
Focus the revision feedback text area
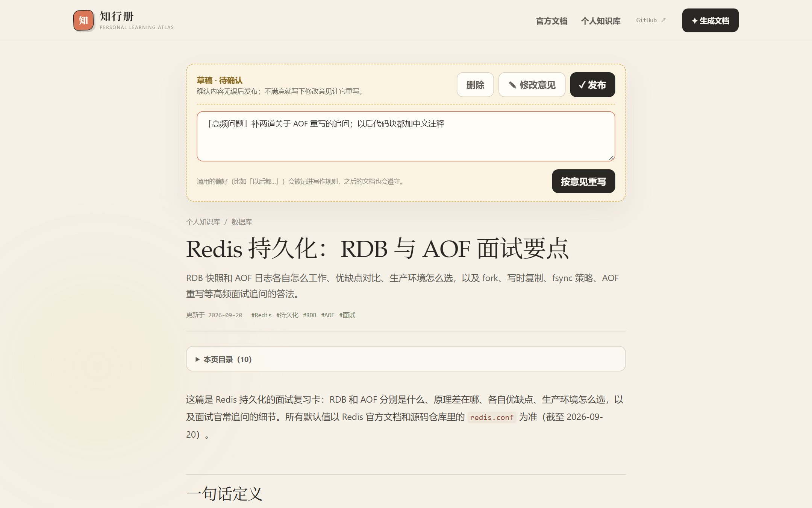(x=406, y=136)
